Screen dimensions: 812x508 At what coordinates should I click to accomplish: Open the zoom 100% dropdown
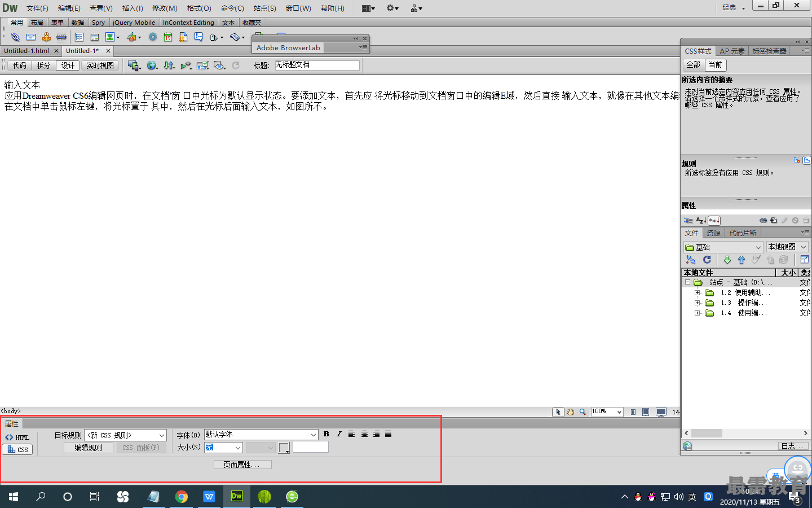point(607,411)
